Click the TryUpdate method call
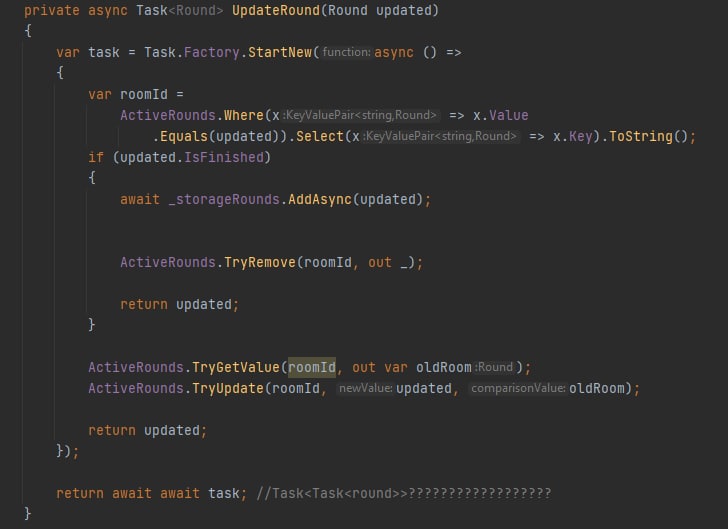 (228, 388)
